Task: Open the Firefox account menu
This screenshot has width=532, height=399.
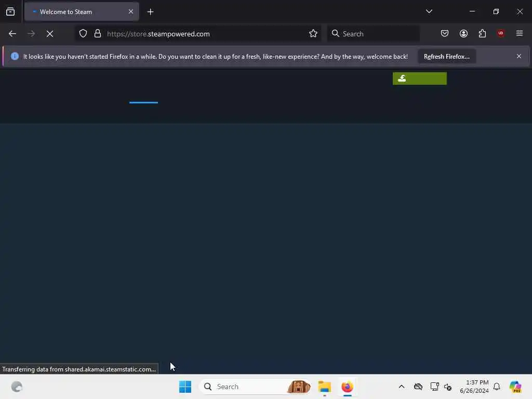Action: coord(463,34)
